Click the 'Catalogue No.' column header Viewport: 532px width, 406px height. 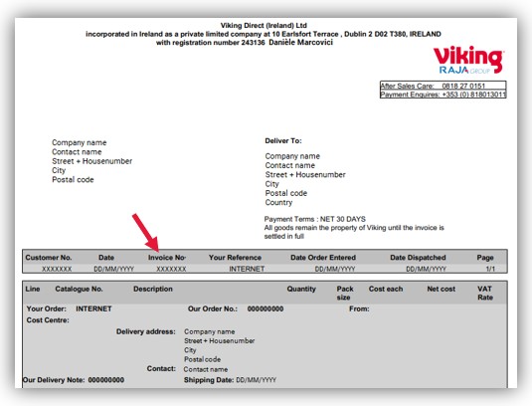click(79, 289)
